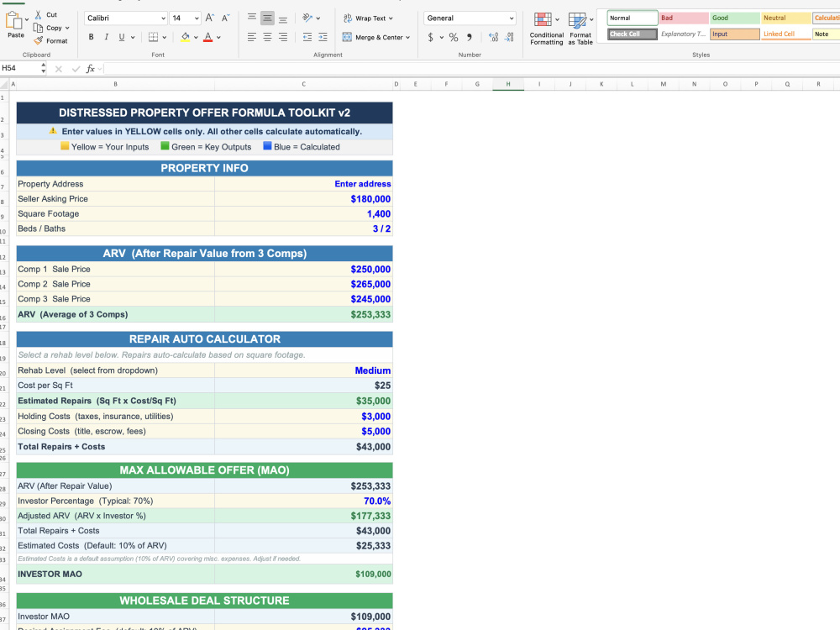This screenshot has height=630, width=840.
Task: Open the Merge & Center dropdown arrow
Action: click(407, 38)
